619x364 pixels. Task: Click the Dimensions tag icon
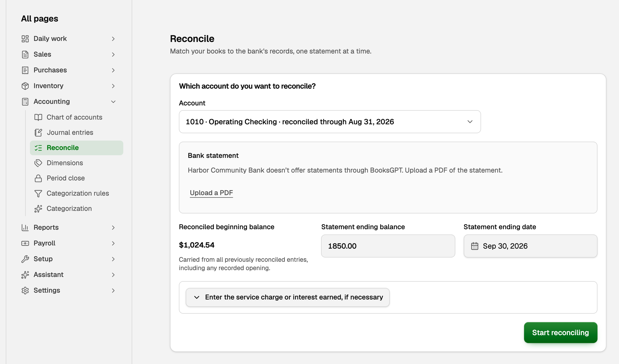[x=38, y=163]
